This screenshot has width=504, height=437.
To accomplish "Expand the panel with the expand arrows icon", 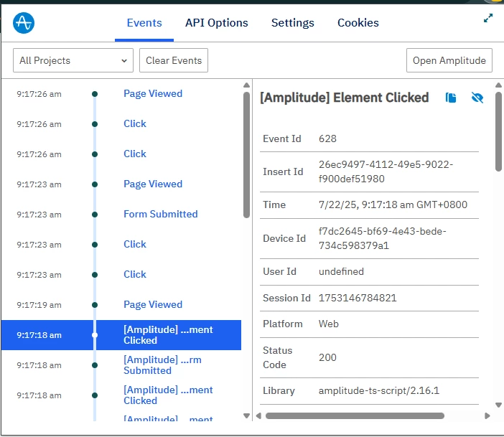I will pyautogui.click(x=488, y=18).
